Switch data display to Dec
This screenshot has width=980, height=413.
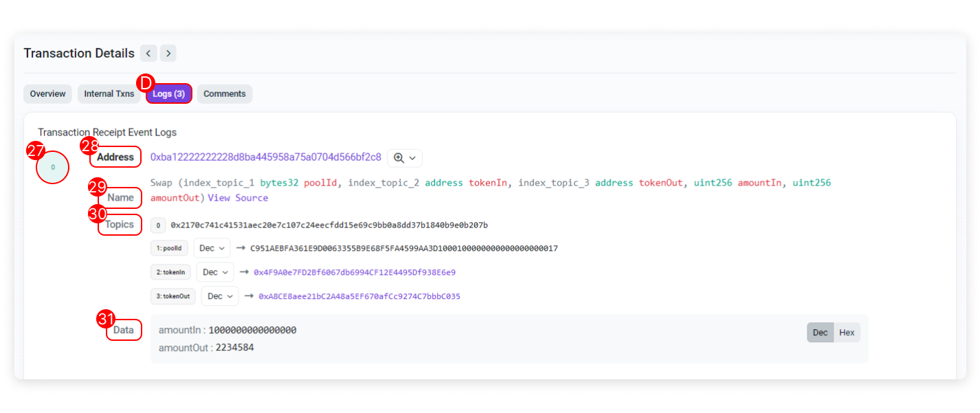(x=820, y=333)
